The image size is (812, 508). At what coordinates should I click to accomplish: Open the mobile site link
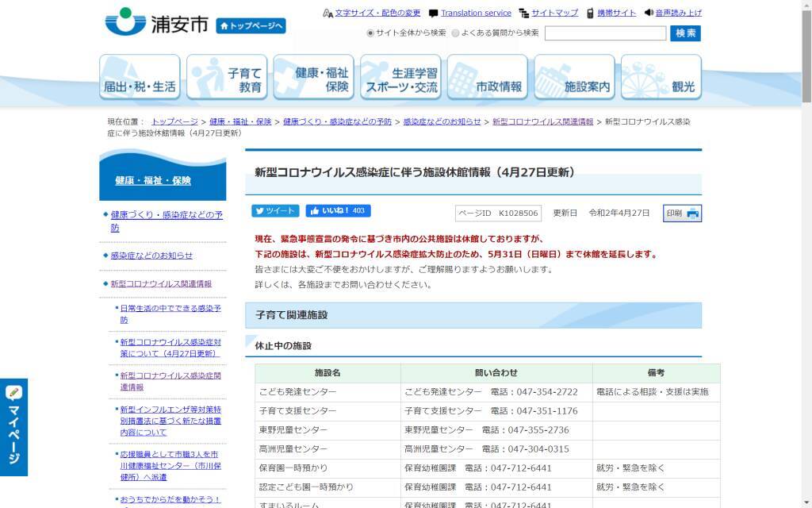click(616, 13)
